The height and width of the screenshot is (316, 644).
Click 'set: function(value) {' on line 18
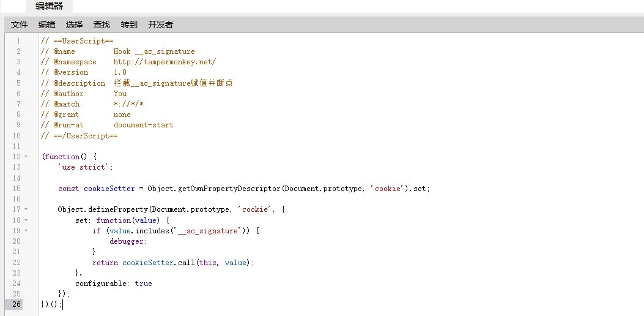(x=122, y=220)
